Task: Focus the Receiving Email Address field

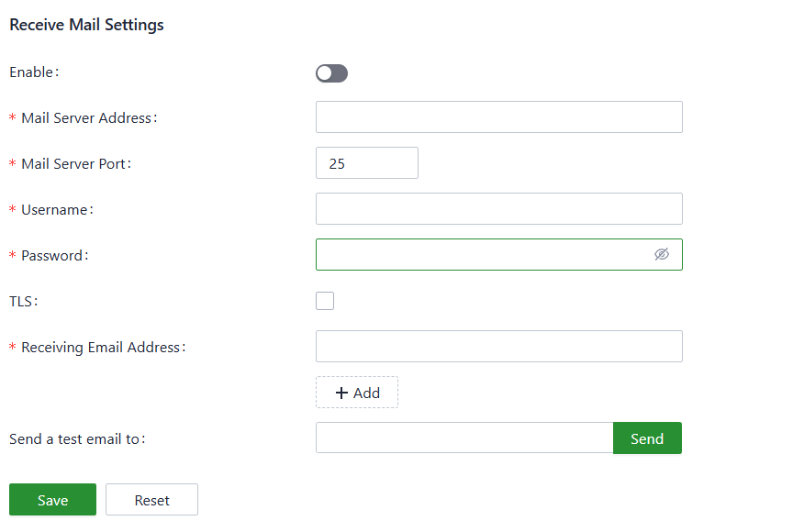Action: 498,347
